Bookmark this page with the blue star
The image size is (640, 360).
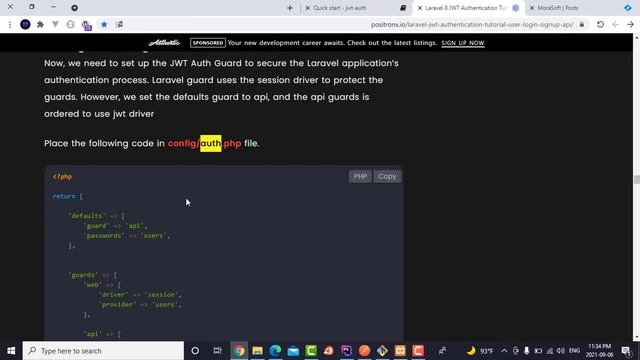[104, 24]
